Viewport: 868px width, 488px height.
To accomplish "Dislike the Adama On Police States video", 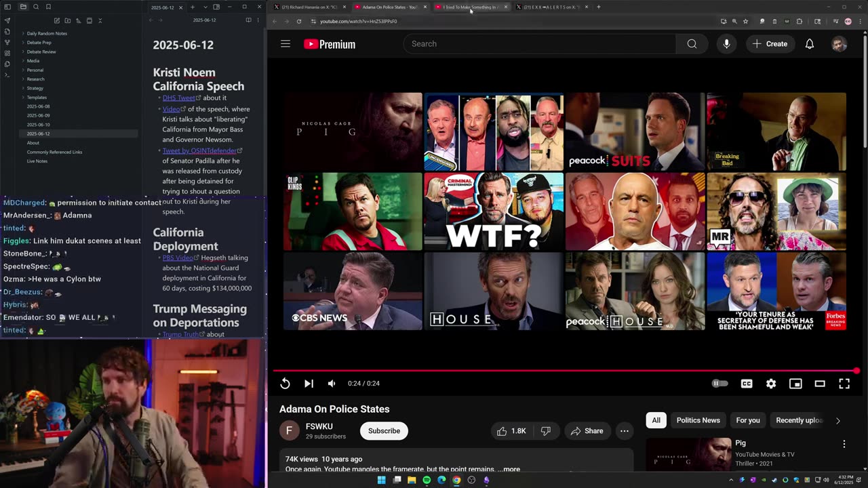I will coord(546,431).
